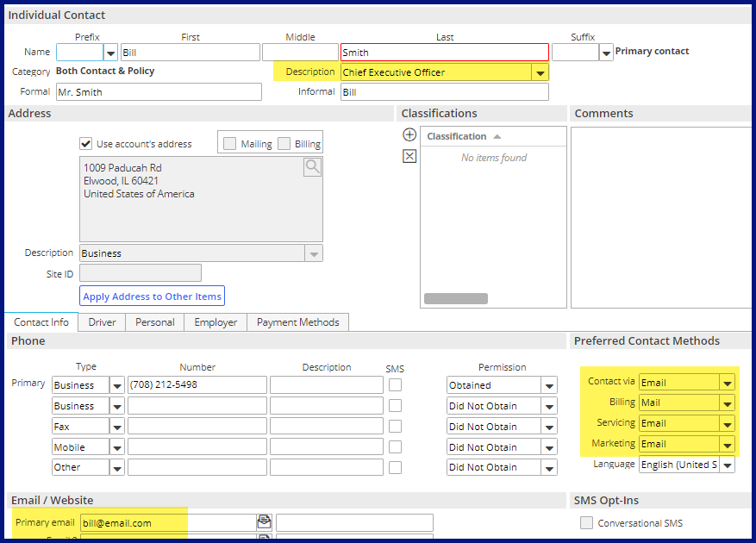Click the add classification plus icon
This screenshot has height=543, width=756.
coord(409,134)
